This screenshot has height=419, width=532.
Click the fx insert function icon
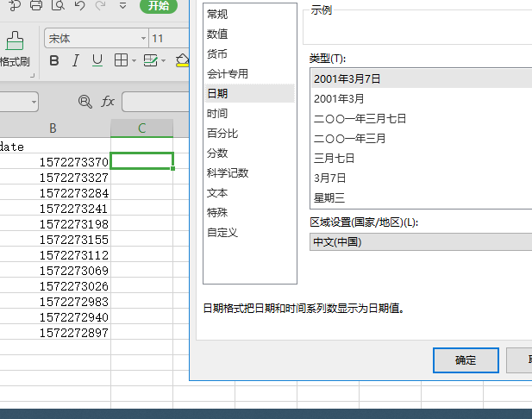pos(108,102)
